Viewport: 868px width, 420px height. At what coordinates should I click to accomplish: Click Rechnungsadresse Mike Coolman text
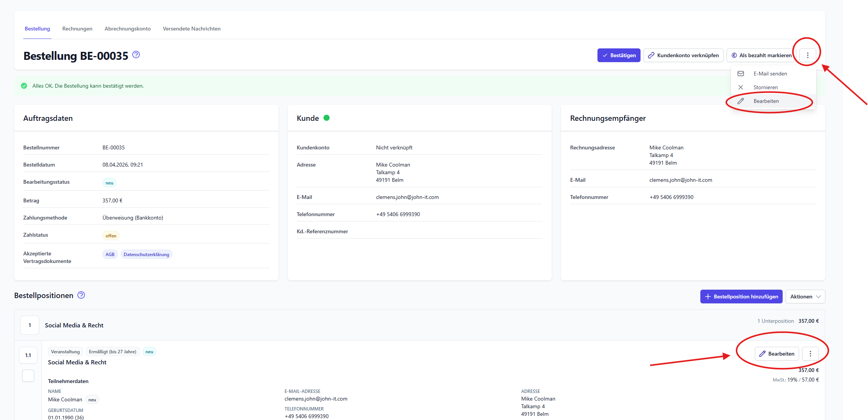click(666, 147)
